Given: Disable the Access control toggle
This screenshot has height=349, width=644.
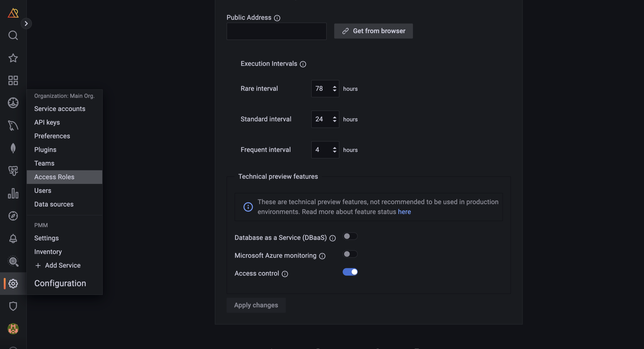Looking at the screenshot, I should (x=350, y=272).
